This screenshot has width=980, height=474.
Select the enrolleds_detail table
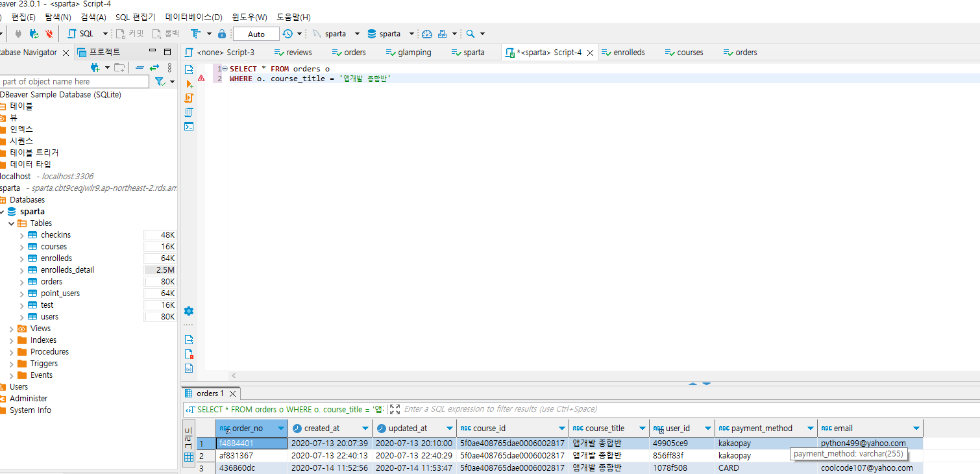67,270
